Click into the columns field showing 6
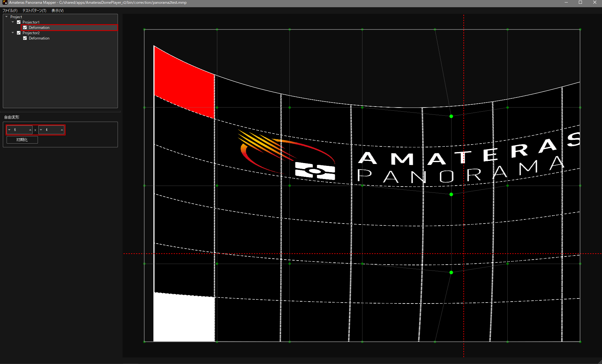Viewport: 602px width, 364px height. pos(20,130)
